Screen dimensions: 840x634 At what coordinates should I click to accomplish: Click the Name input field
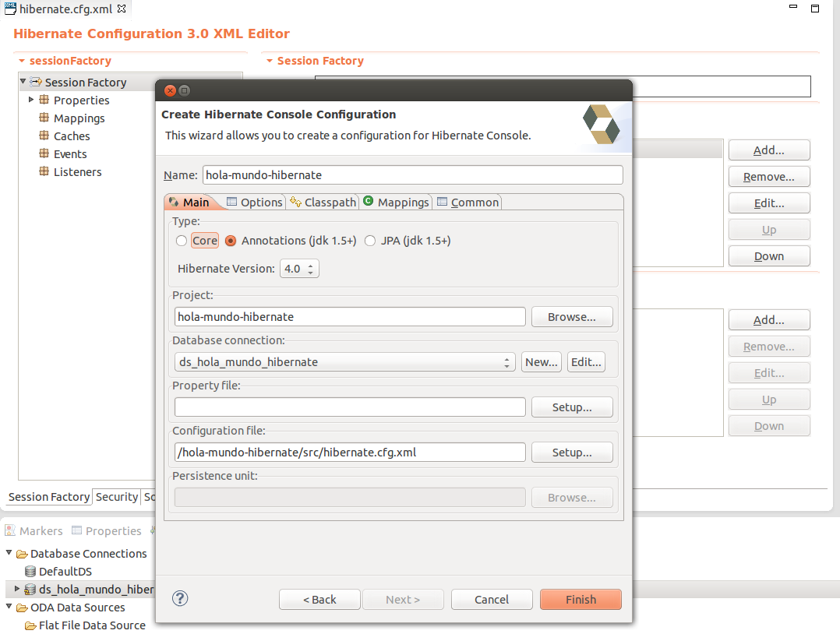click(412, 175)
